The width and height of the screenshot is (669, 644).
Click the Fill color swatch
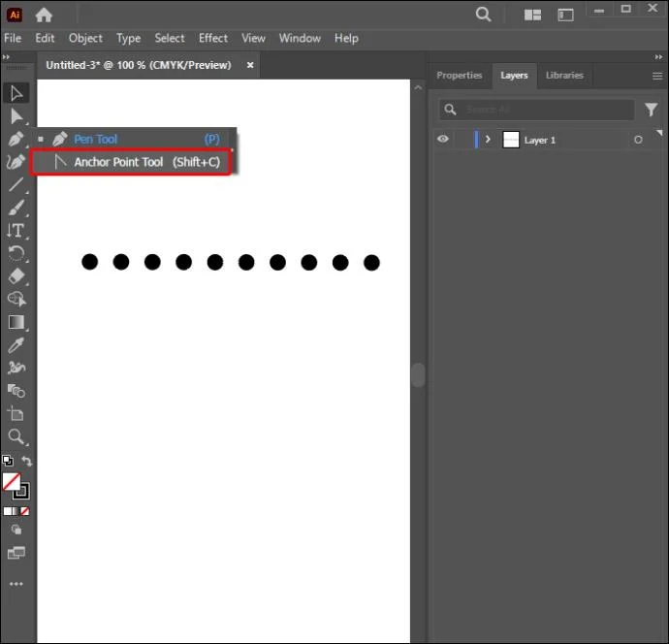pos(11,481)
